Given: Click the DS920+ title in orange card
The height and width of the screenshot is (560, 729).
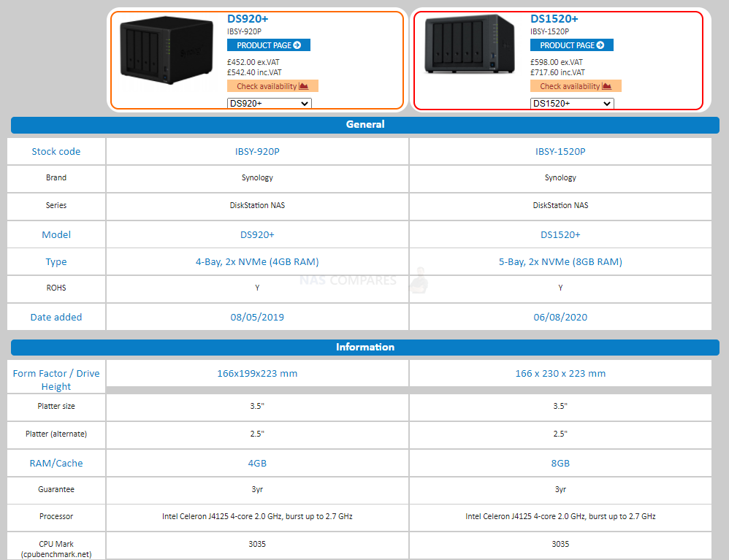Looking at the screenshot, I should click(x=248, y=19).
